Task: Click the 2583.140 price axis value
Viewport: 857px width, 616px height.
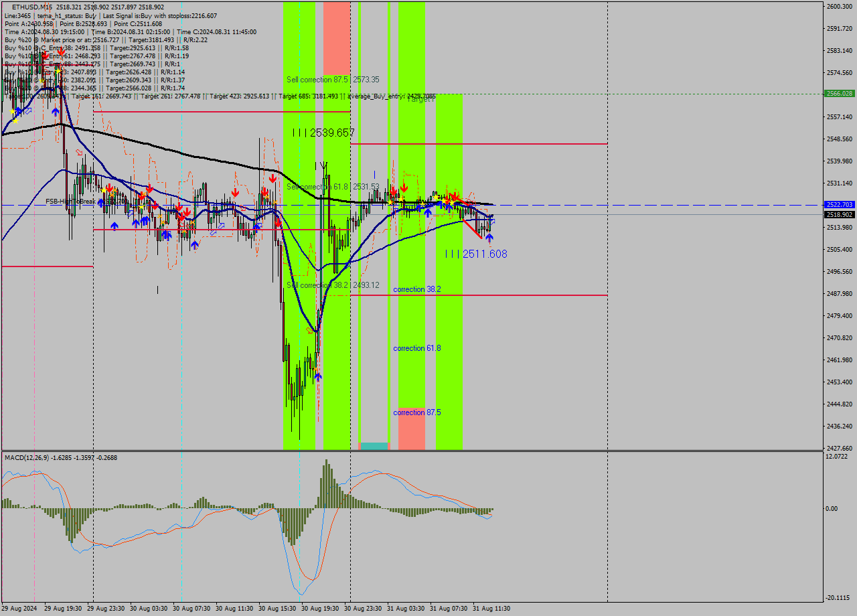Action: pos(840,50)
